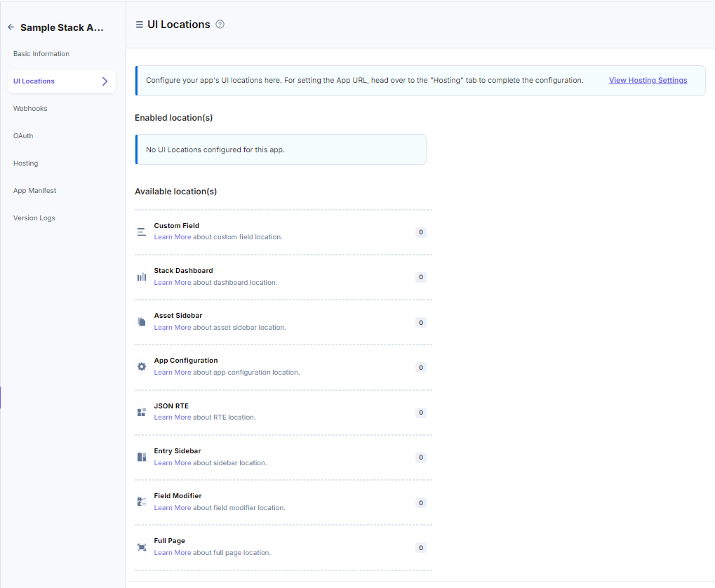Click the Custom Field location icon
The width and height of the screenshot is (715, 588).
point(142,232)
